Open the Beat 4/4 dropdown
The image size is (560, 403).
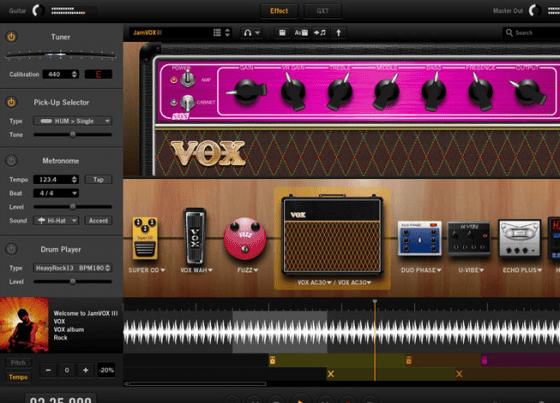coord(56,193)
